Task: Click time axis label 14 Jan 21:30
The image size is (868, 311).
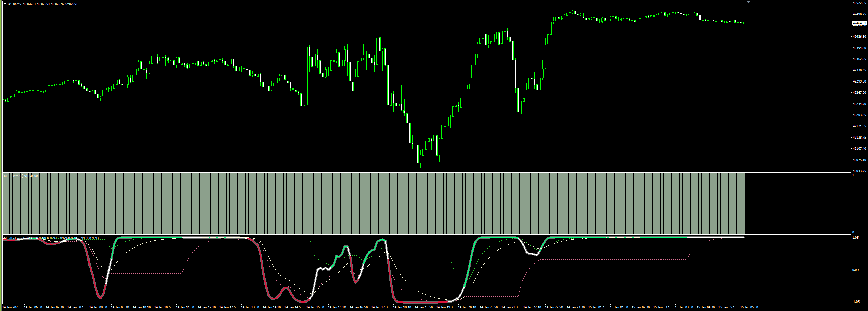Action: pos(511,307)
